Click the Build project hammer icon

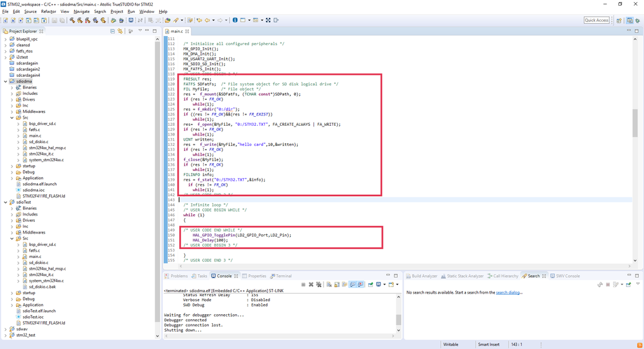click(72, 20)
